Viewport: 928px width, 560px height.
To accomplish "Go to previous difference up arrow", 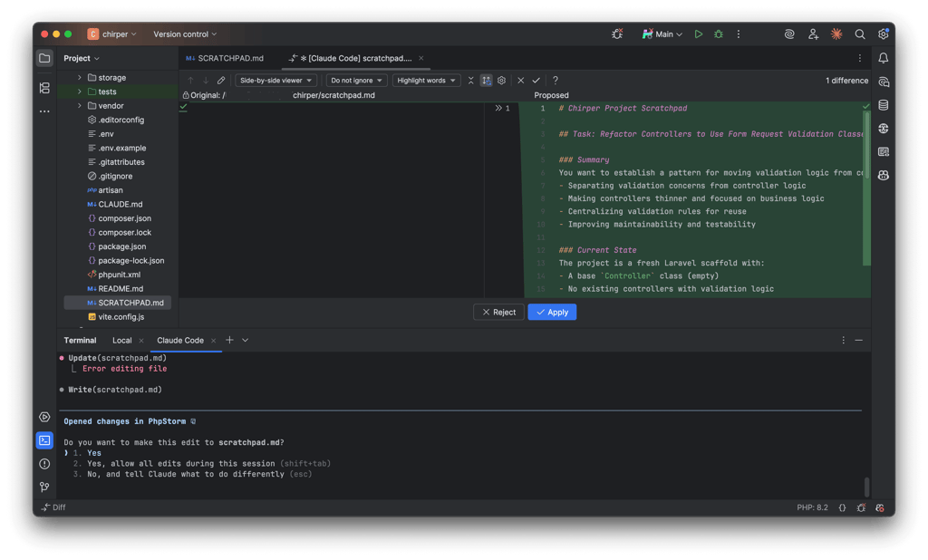I will 190,81.
